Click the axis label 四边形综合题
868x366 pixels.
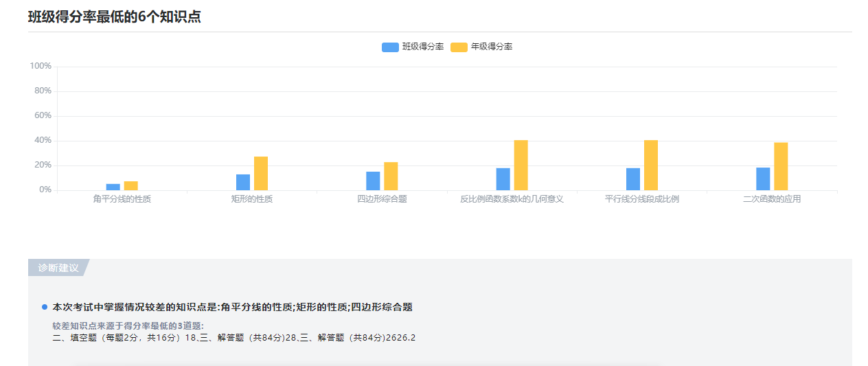[x=382, y=199]
